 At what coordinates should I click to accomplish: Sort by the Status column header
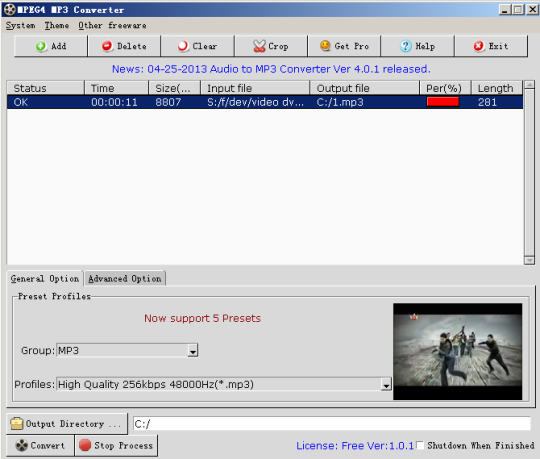[x=45, y=88]
